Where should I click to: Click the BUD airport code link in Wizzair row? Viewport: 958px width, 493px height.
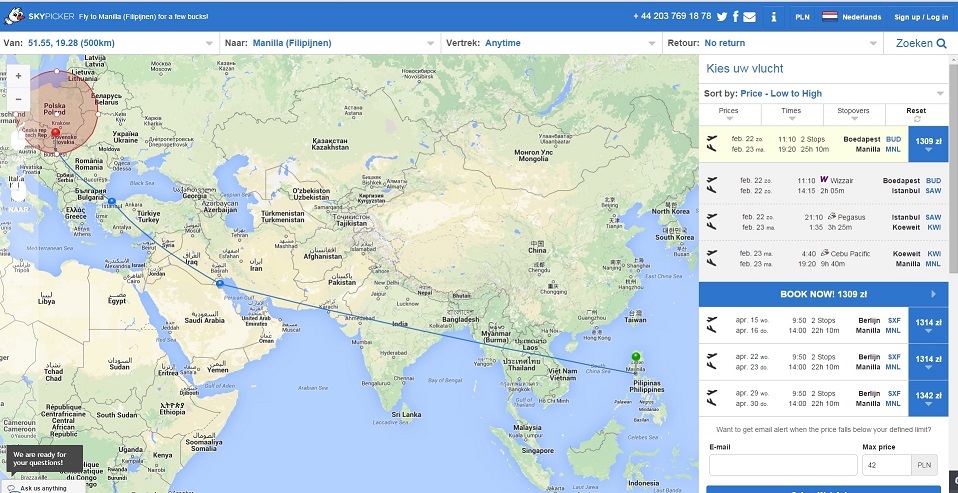(x=933, y=181)
